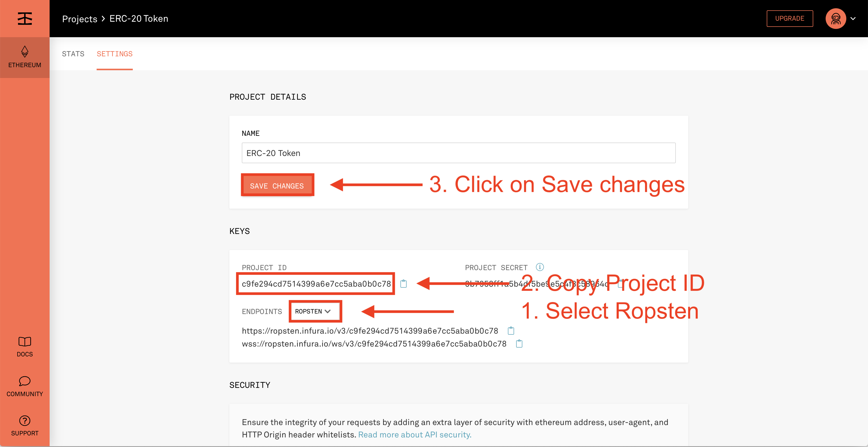Go to Projects breadcrumb

pyautogui.click(x=80, y=19)
